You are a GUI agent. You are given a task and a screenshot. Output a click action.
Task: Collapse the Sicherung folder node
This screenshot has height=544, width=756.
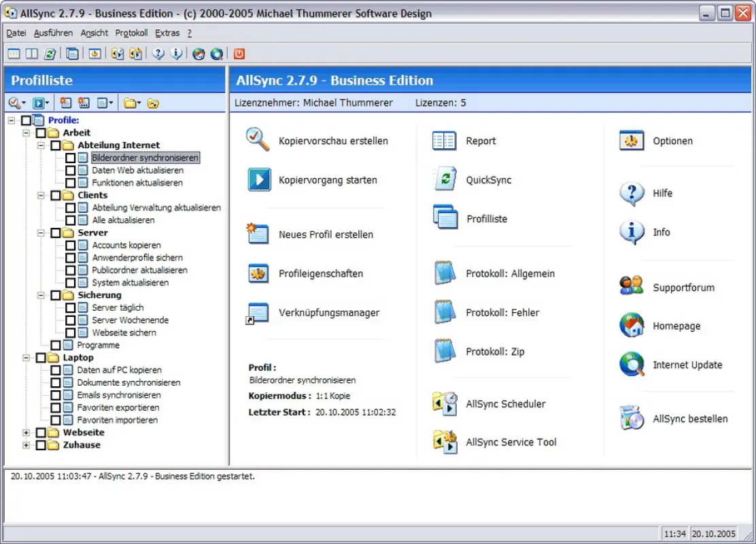pos(41,295)
